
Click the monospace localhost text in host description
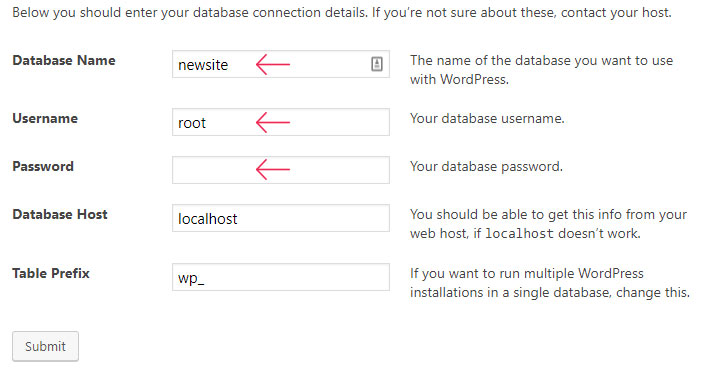pyautogui.click(x=519, y=234)
